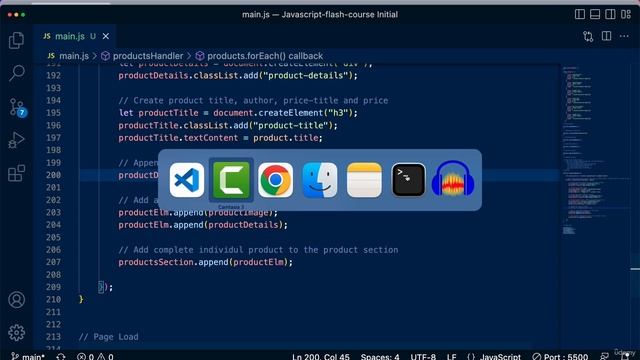Open editor More Actions ellipsis menu
The width and height of the screenshot is (640, 360).
[624, 36]
